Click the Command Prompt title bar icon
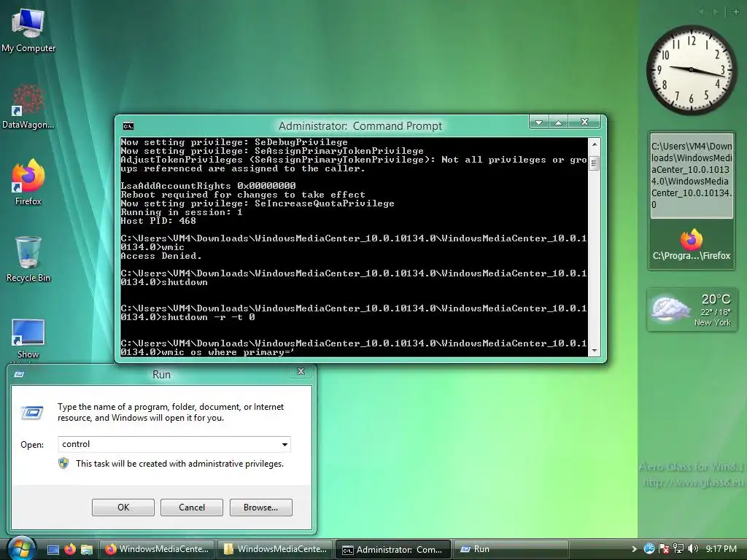The width and height of the screenshot is (747, 560). click(x=128, y=126)
